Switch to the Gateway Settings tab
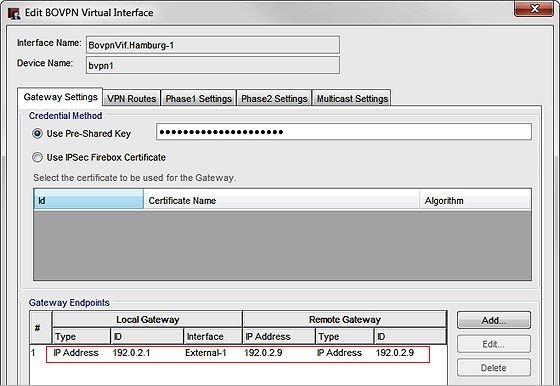The image size is (560, 386). pos(60,97)
